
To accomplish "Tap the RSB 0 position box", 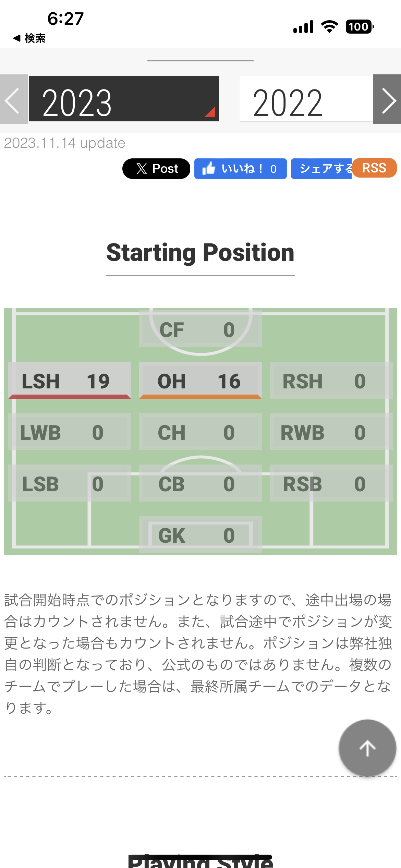I will point(331,483).
